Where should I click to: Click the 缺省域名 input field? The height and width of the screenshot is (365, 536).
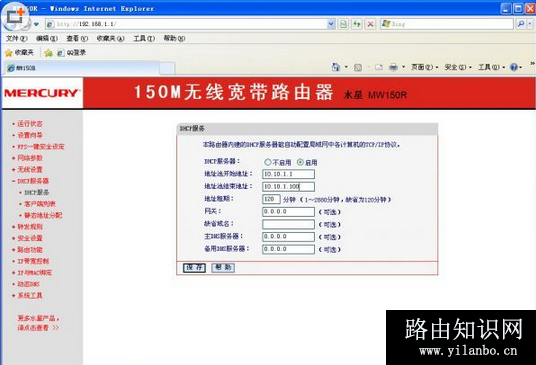point(288,224)
